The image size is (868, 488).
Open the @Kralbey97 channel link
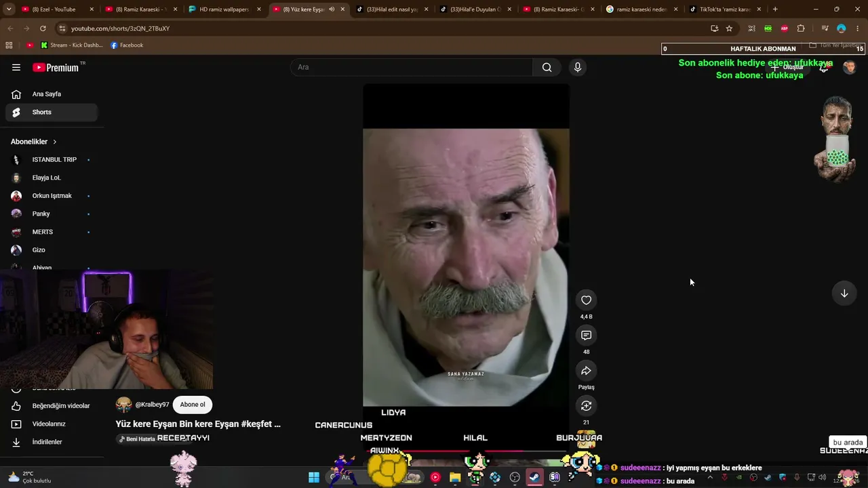tap(152, 405)
